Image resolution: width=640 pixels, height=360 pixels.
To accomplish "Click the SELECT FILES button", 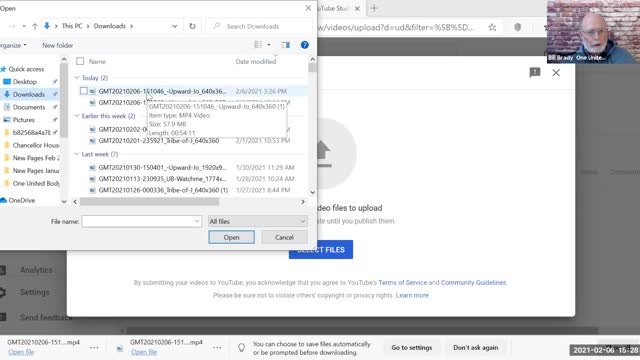I will coord(321,249).
